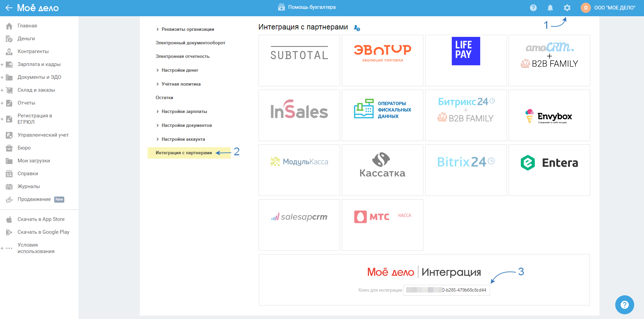The width and height of the screenshot is (644, 319).
Task: Open the ООО "МОЕ ДЕЛО" account menu
Action: tap(615, 8)
